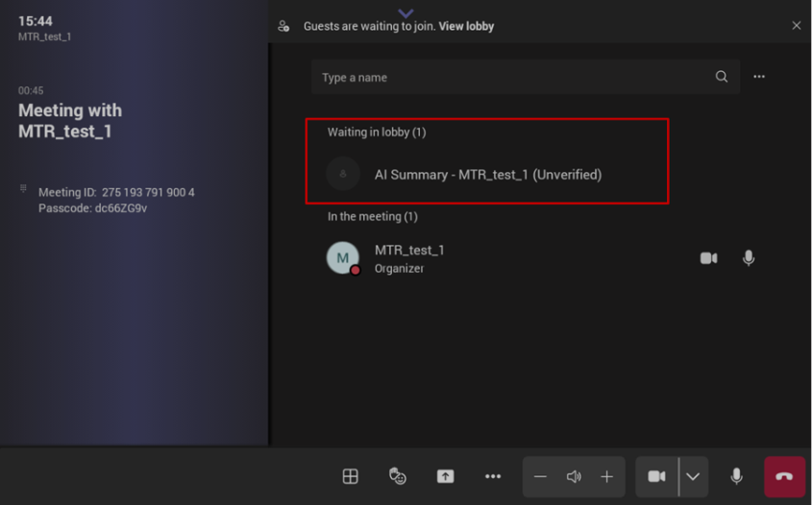This screenshot has width=812, height=505.
Task: Open More actions in bottom toolbar
Action: coord(493,476)
